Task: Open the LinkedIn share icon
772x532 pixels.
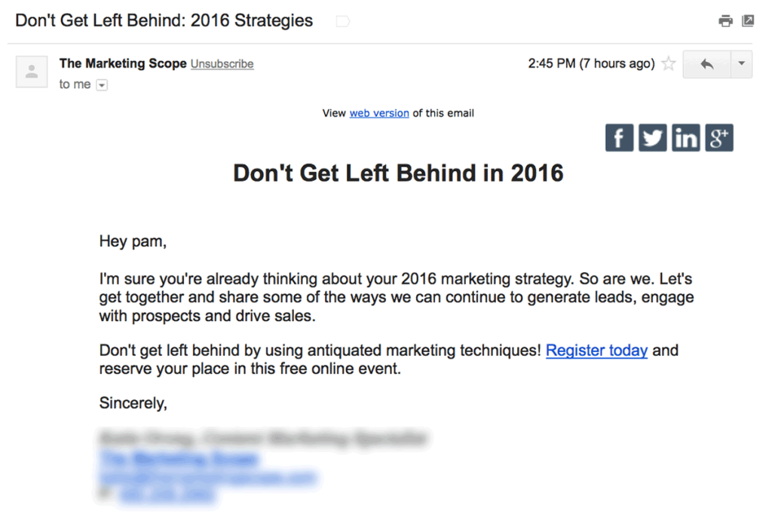Action: tap(685, 137)
